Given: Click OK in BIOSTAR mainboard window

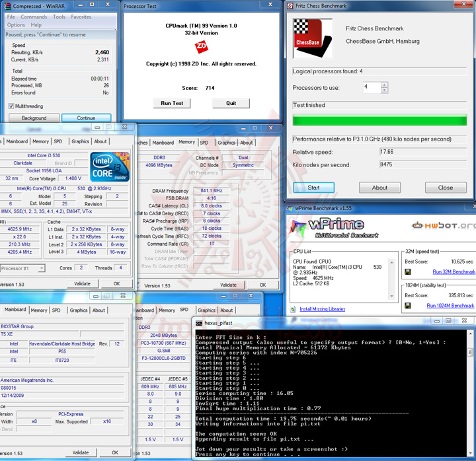Looking at the screenshot, I should pos(115,452).
